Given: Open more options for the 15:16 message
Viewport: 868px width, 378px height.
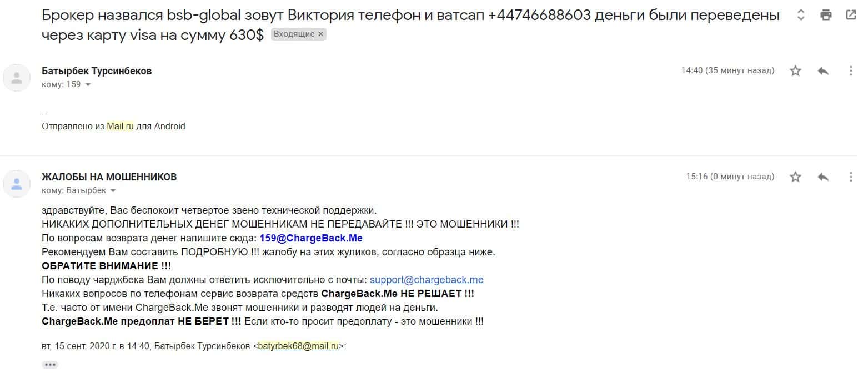Looking at the screenshot, I should pyautogui.click(x=851, y=177).
